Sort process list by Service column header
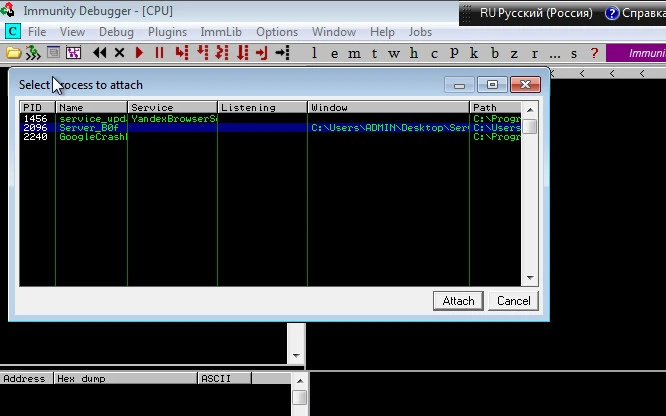The height and width of the screenshot is (416, 666). click(x=172, y=108)
